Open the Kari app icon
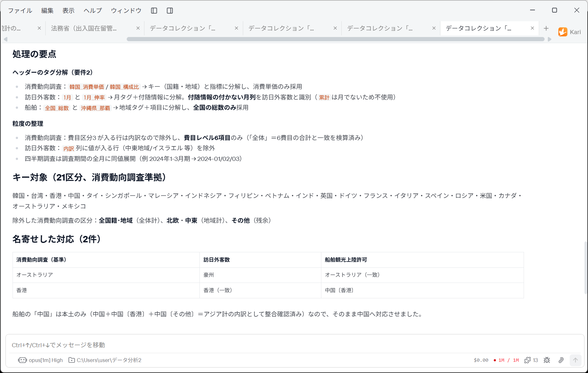588x373 pixels. tap(563, 32)
